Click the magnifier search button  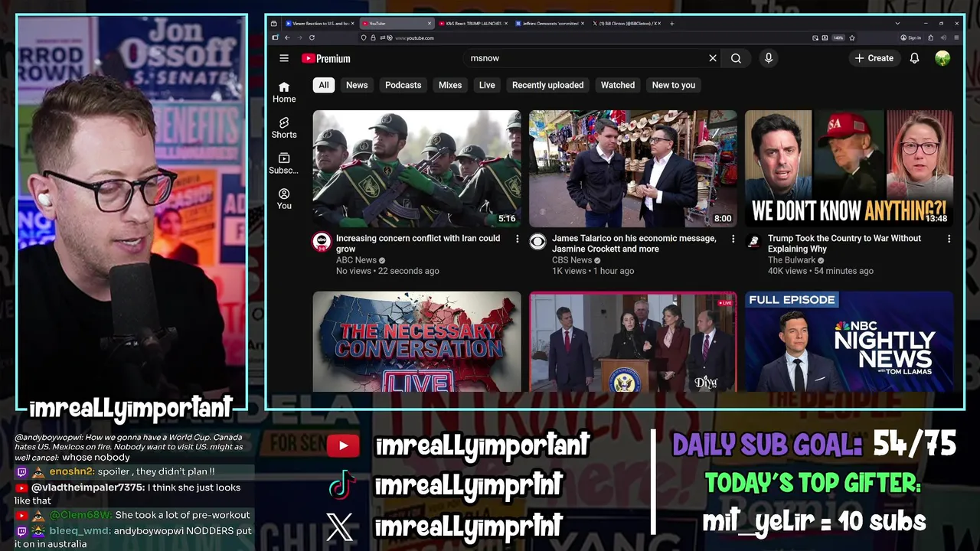736,58
